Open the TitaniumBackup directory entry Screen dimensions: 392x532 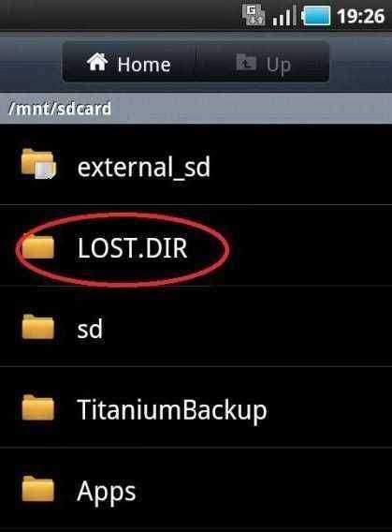[196, 406]
